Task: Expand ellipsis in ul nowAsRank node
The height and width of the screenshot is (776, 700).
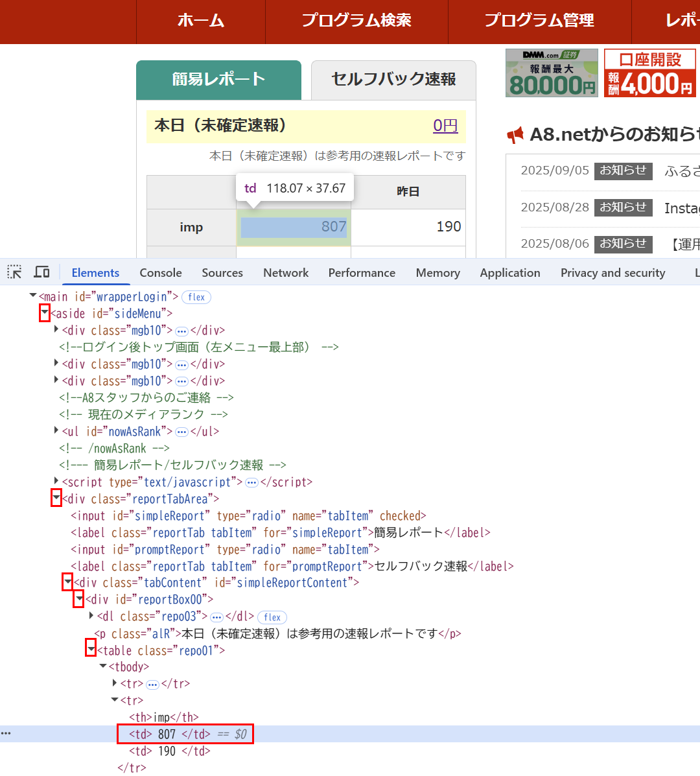Action: point(181,432)
